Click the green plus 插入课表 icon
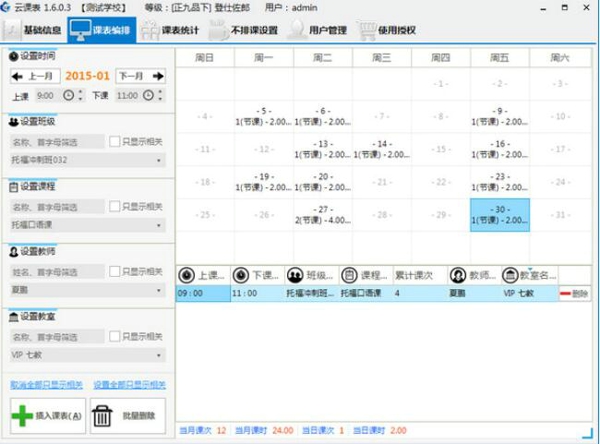Screen dimensions: 600x444 pyautogui.click(x=22, y=414)
